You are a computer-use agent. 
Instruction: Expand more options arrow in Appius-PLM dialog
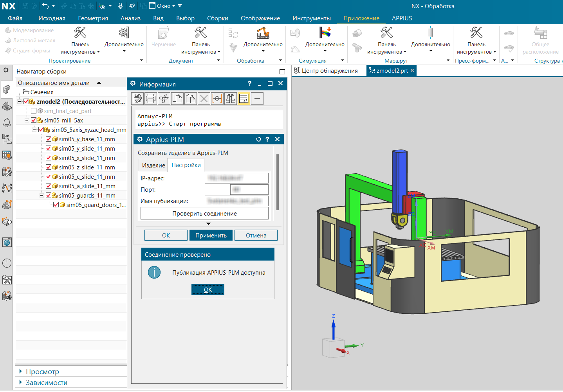[x=208, y=224]
